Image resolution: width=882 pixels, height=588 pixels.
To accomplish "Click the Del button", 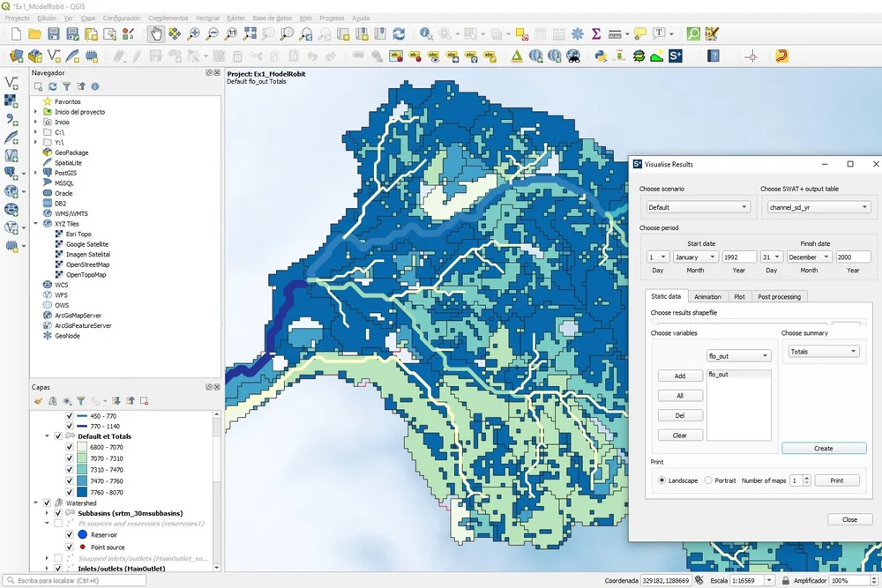I will 680,415.
